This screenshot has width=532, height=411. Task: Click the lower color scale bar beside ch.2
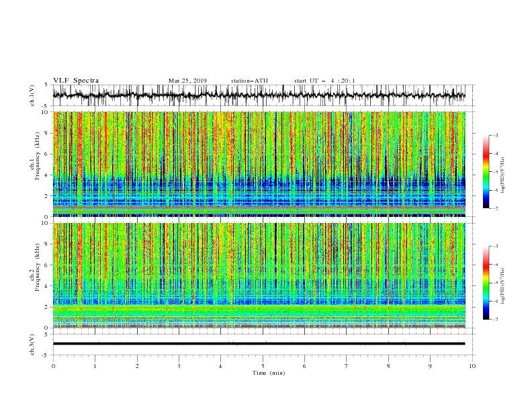(486, 283)
